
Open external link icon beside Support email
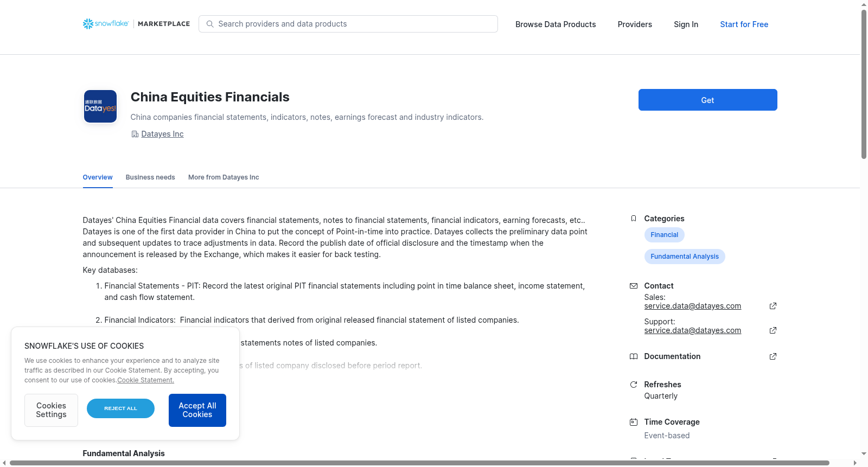pyautogui.click(x=773, y=330)
